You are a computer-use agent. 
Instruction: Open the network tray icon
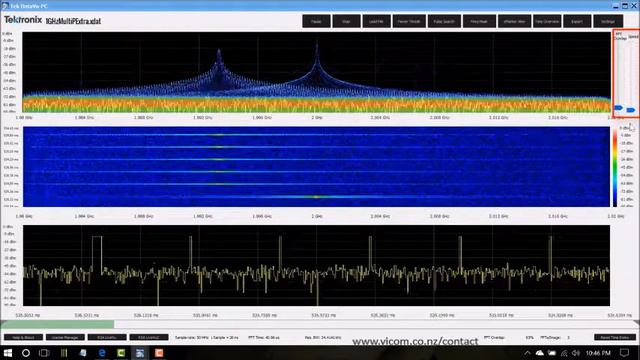pyautogui.click(x=564, y=353)
